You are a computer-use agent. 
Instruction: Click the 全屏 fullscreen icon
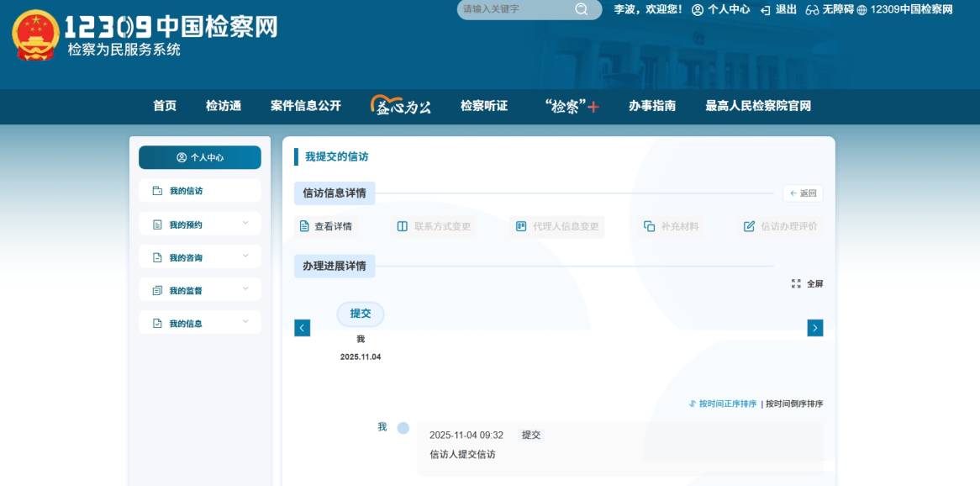click(796, 284)
